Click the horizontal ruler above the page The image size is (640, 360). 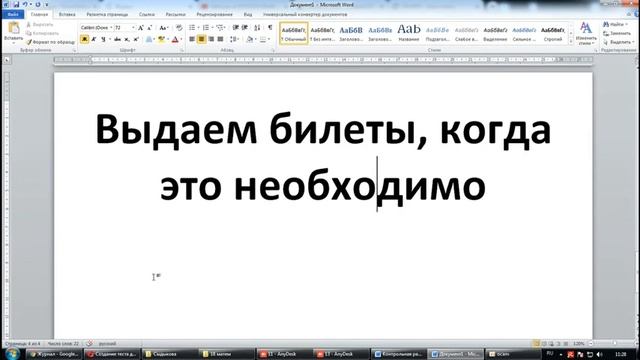coord(323,60)
